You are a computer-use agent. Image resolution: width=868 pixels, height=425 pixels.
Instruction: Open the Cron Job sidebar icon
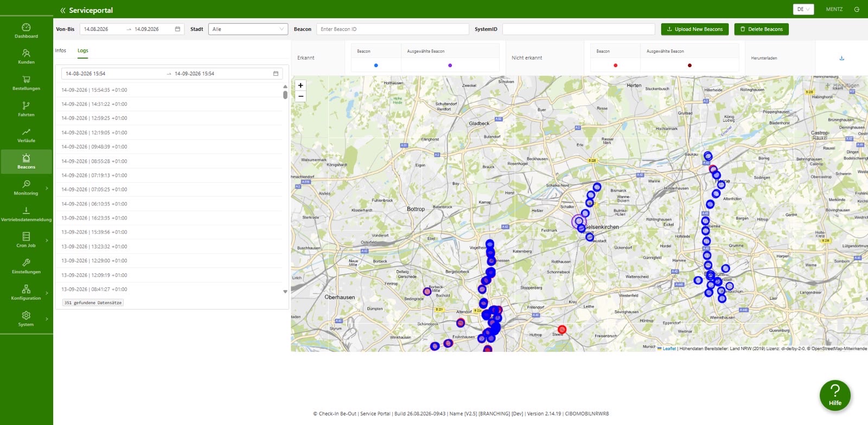(x=26, y=236)
